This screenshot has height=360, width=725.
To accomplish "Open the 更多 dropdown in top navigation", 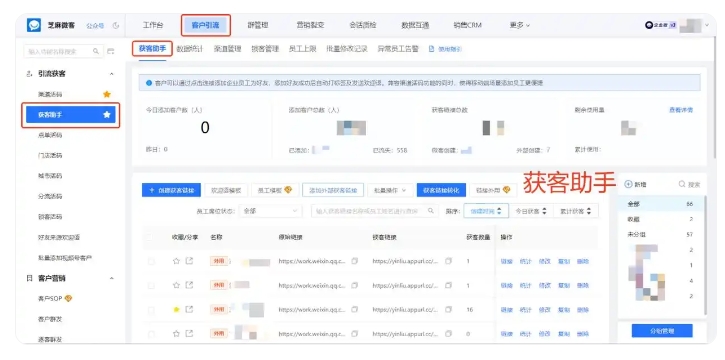I will pos(520,25).
